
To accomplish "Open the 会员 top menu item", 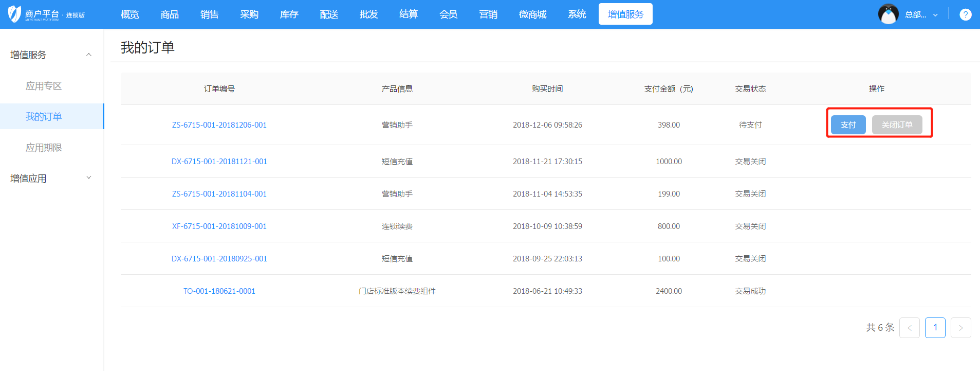I will tap(448, 14).
